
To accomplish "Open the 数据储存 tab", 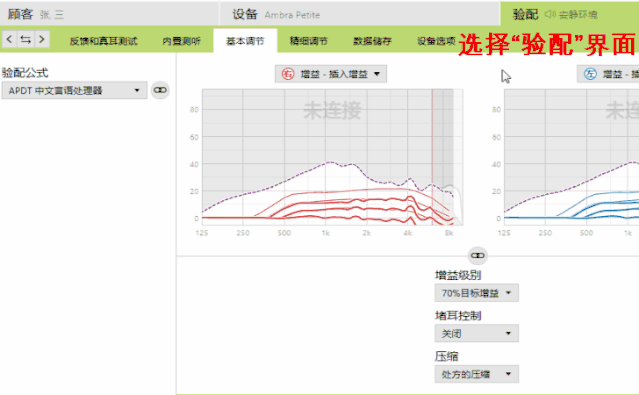I will coord(372,41).
